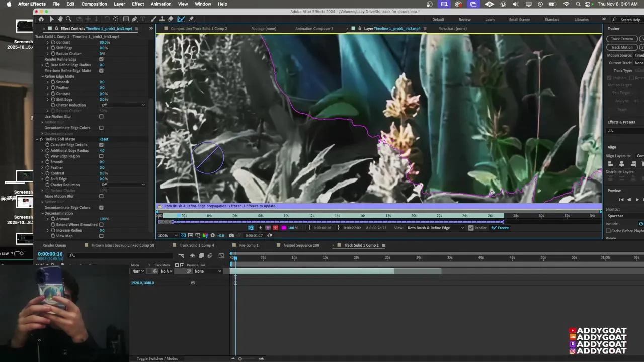Open the Roto Brush & Refine Edge view dropdown
The image size is (644, 362).
coord(436,228)
